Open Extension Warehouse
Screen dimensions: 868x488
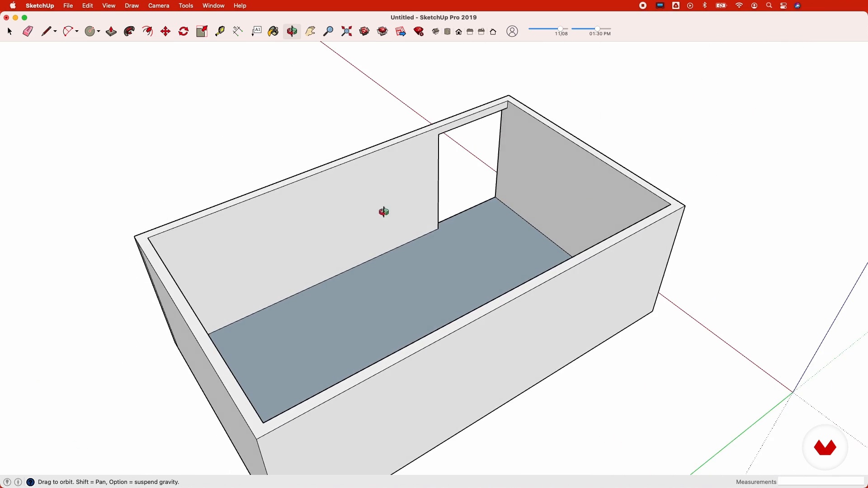[383, 31]
